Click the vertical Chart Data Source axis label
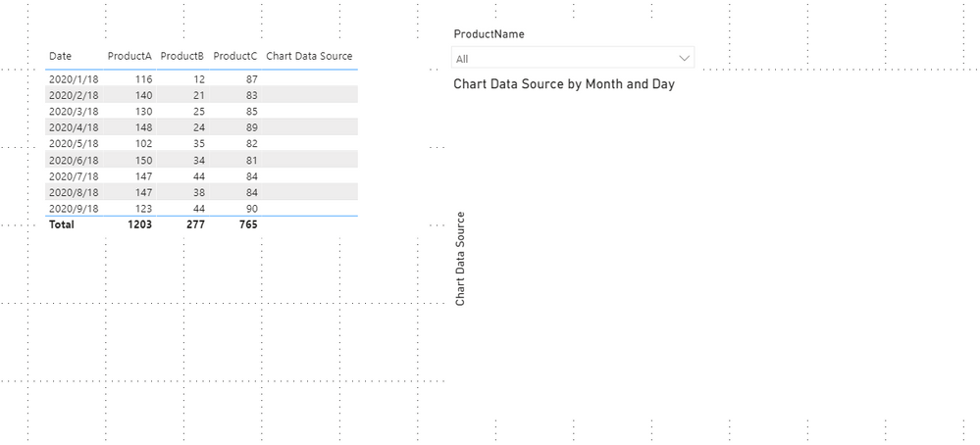 point(461,259)
